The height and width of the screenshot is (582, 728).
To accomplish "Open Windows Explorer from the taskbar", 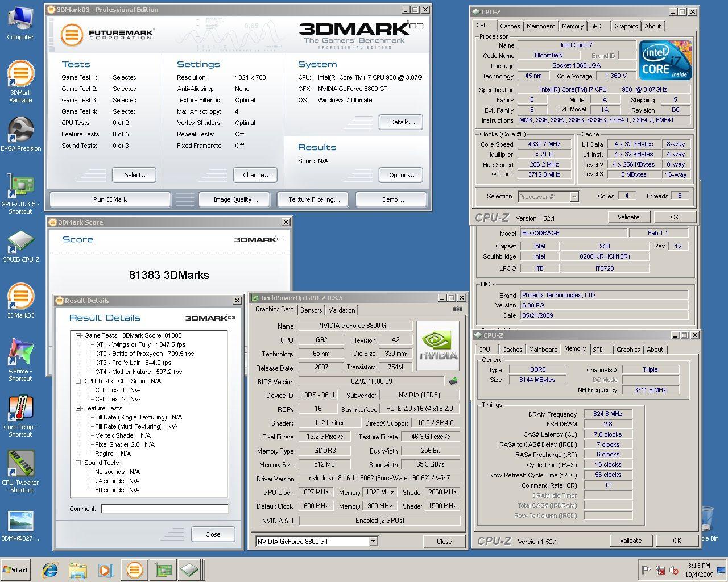I will click(78, 569).
